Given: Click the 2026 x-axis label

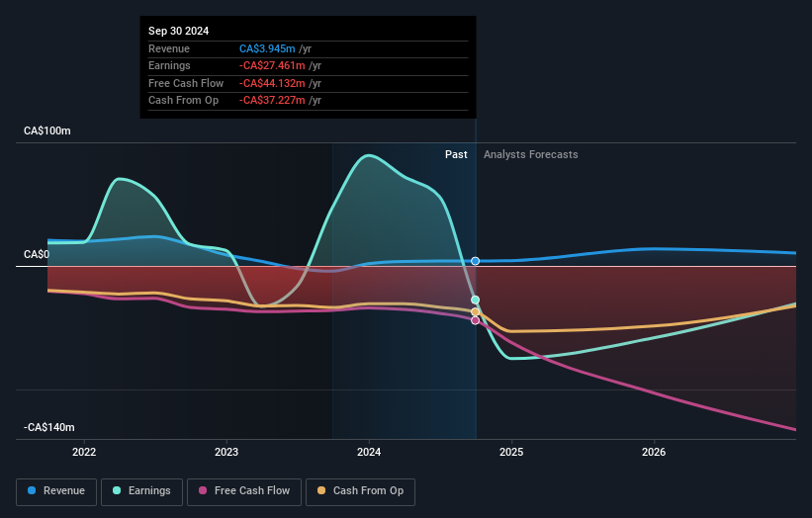Looking at the screenshot, I should tap(654, 452).
